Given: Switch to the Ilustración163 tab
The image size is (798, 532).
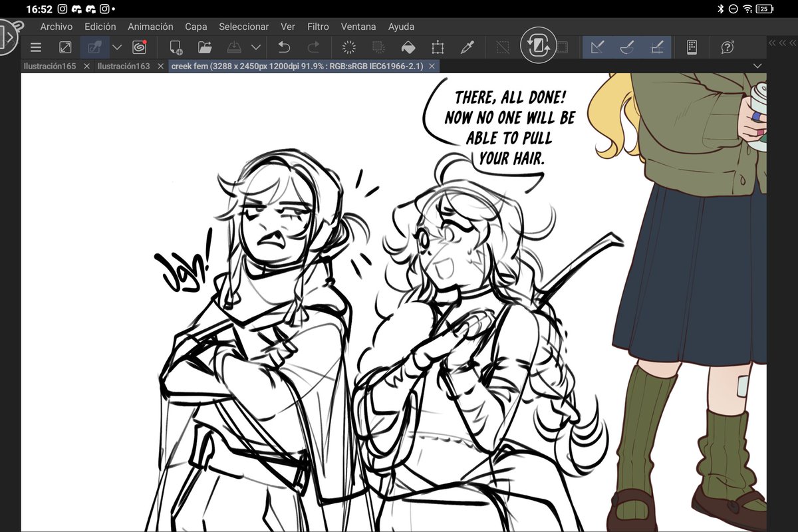Looking at the screenshot, I should tap(124, 66).
